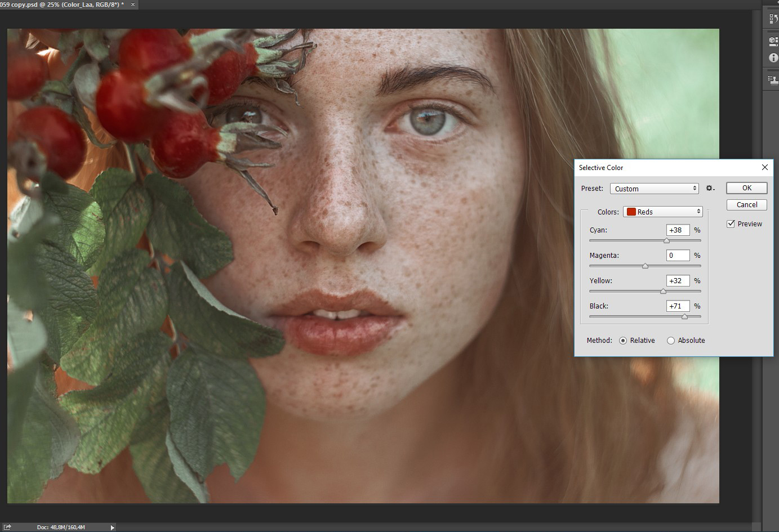
Task: Expand status bar document info arrow
Action: tap(112, 527)
